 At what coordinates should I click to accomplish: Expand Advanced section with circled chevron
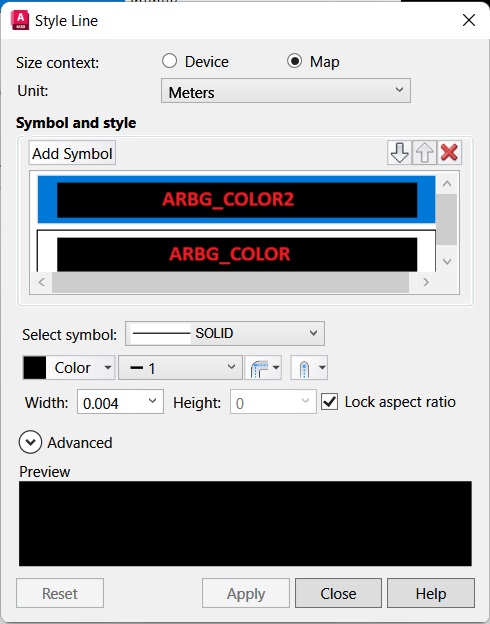[x=30, y=443]
